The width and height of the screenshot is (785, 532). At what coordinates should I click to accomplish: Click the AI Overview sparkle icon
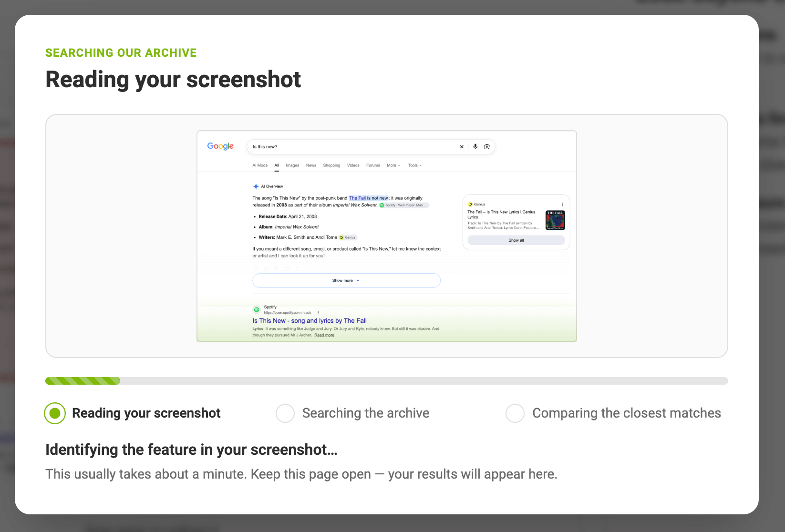[x=256, y=186]
